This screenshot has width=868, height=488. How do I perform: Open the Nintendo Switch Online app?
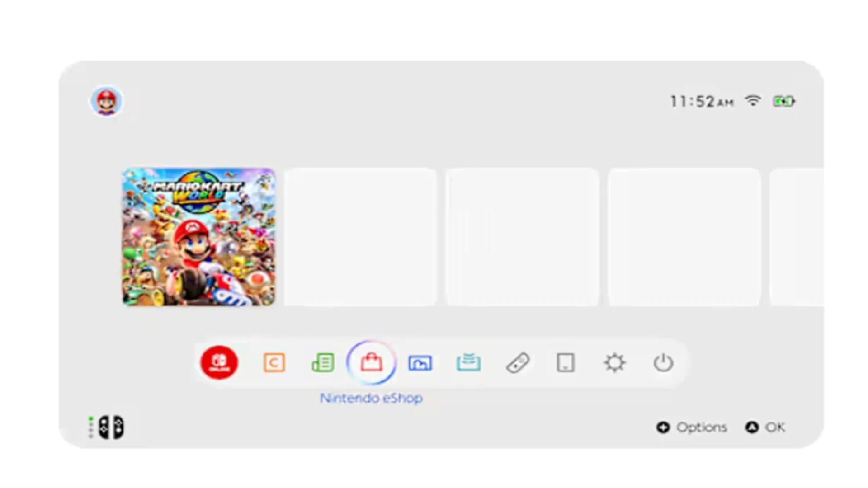219,362
